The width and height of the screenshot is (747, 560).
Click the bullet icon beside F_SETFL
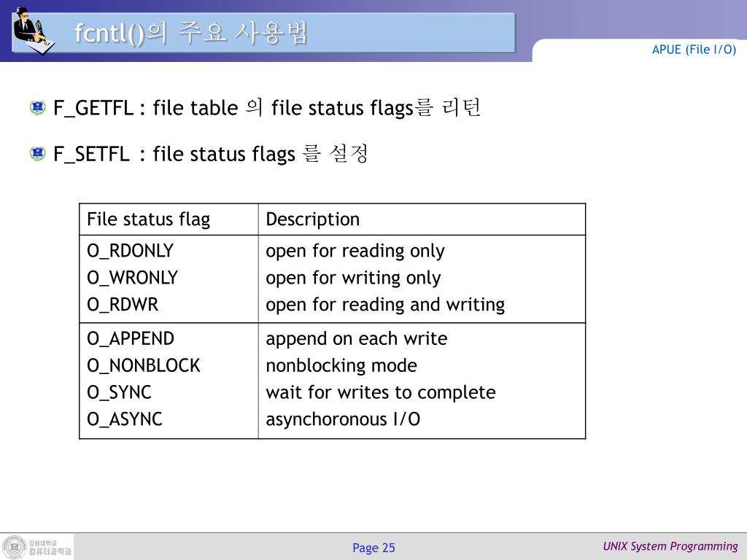click(38, 153)
